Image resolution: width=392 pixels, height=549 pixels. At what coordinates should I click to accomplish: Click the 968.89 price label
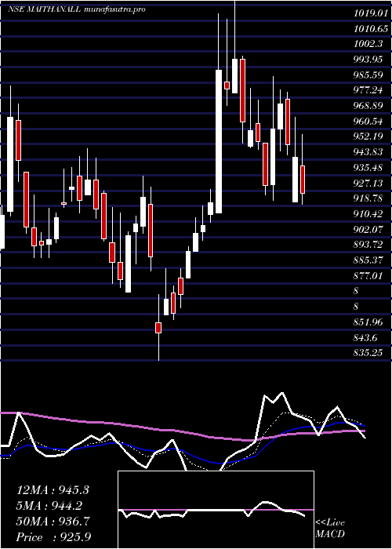(368, 106)
